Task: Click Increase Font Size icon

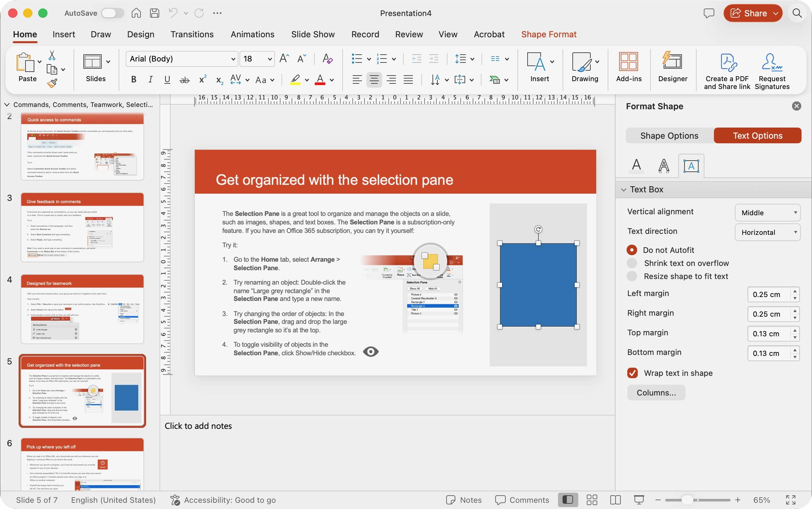Action: [x=284, y=59]
